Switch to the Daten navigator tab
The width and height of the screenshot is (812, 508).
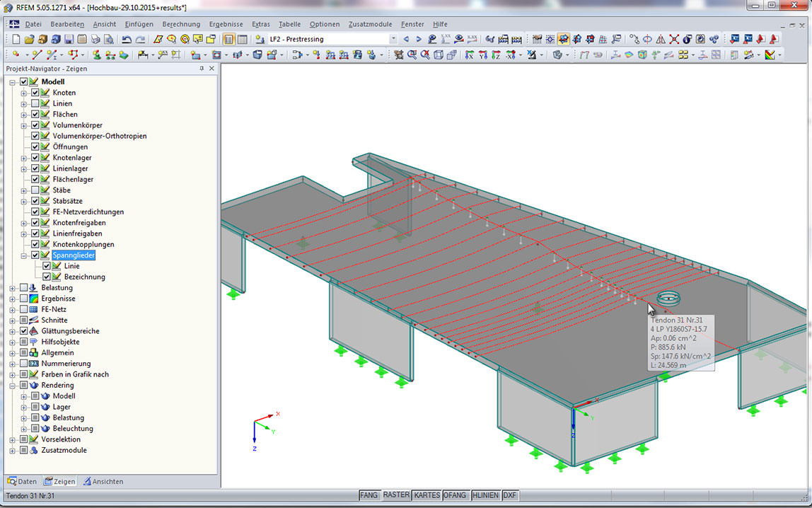point(22,481)
